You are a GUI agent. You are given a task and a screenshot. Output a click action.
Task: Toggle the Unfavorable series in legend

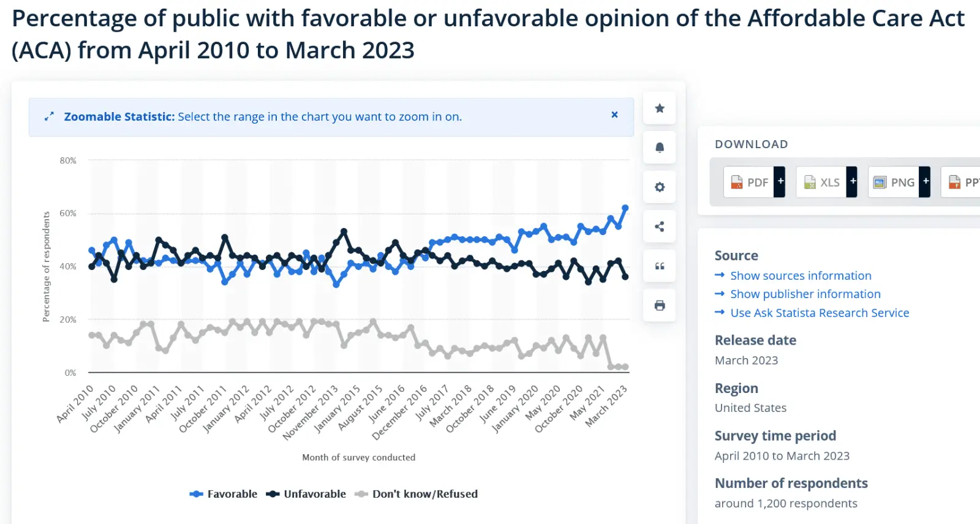pyautogui.click(x=306, y=494)
